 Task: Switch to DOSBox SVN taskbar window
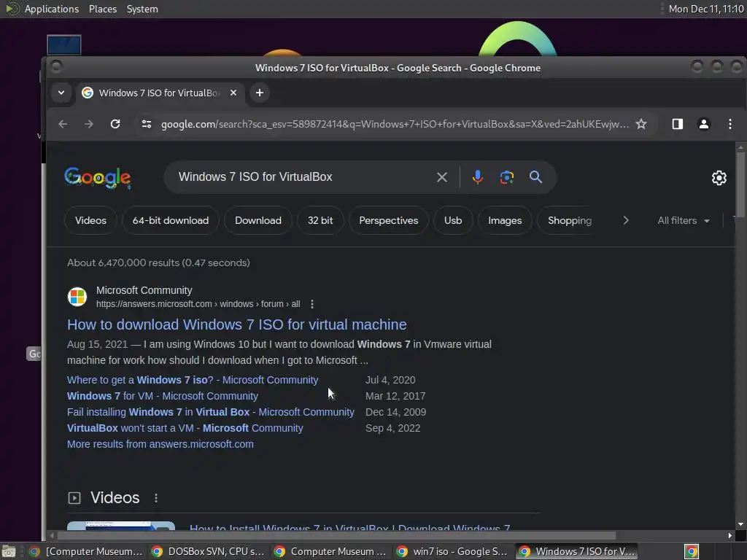point(208,551)
